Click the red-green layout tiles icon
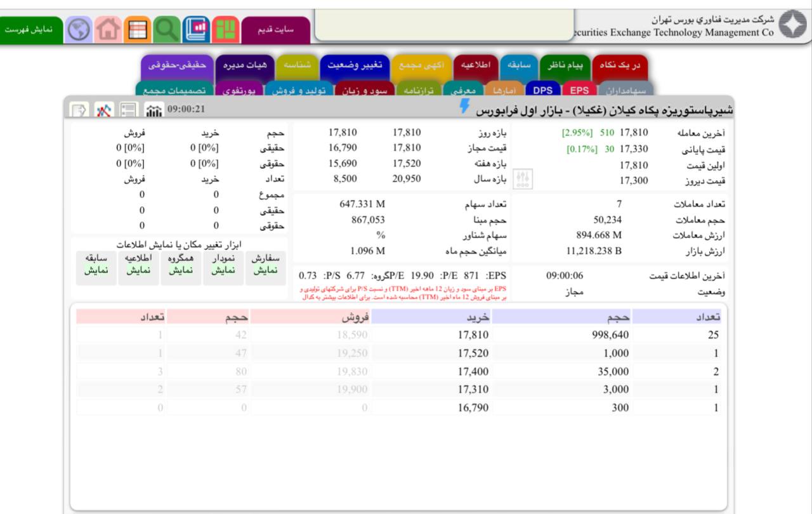The image size is (812, 514). coord(226,30)
